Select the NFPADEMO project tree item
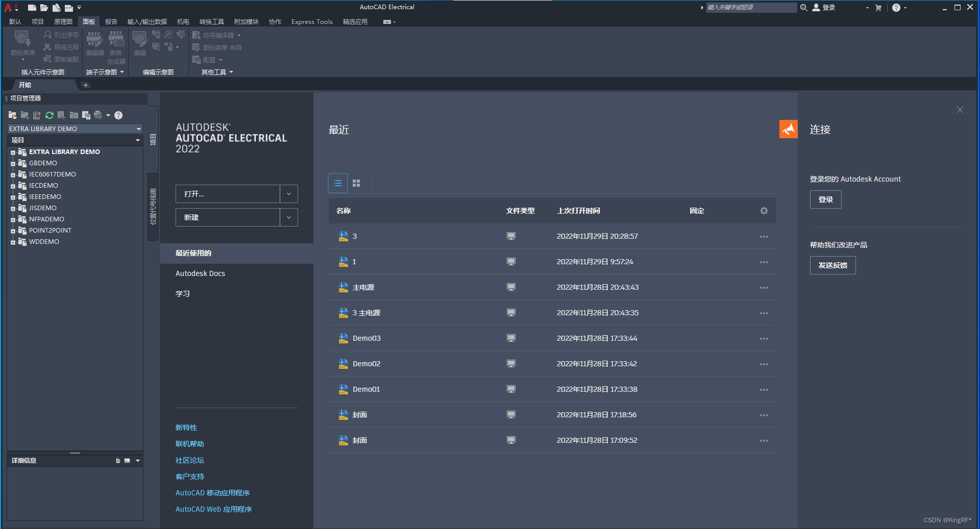Image resolution: width=980 pixels, height=529 pixels. tap(46, 219)
